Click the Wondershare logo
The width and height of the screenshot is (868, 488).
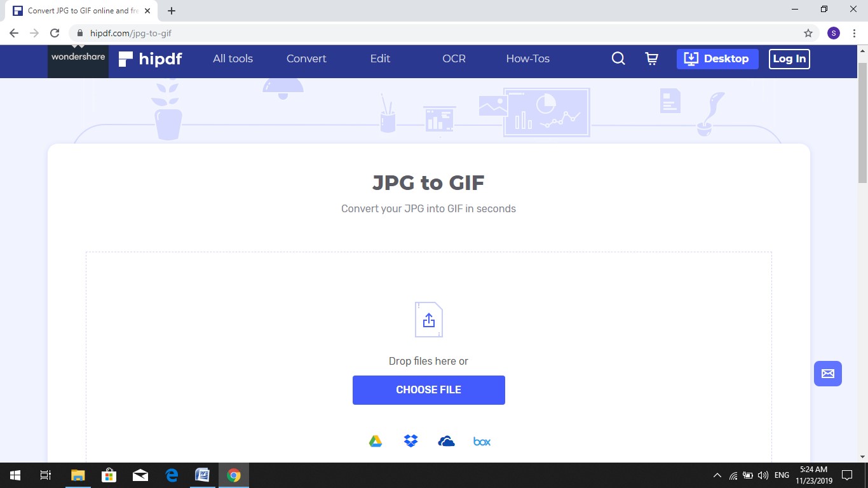click(x=78, y=57)
